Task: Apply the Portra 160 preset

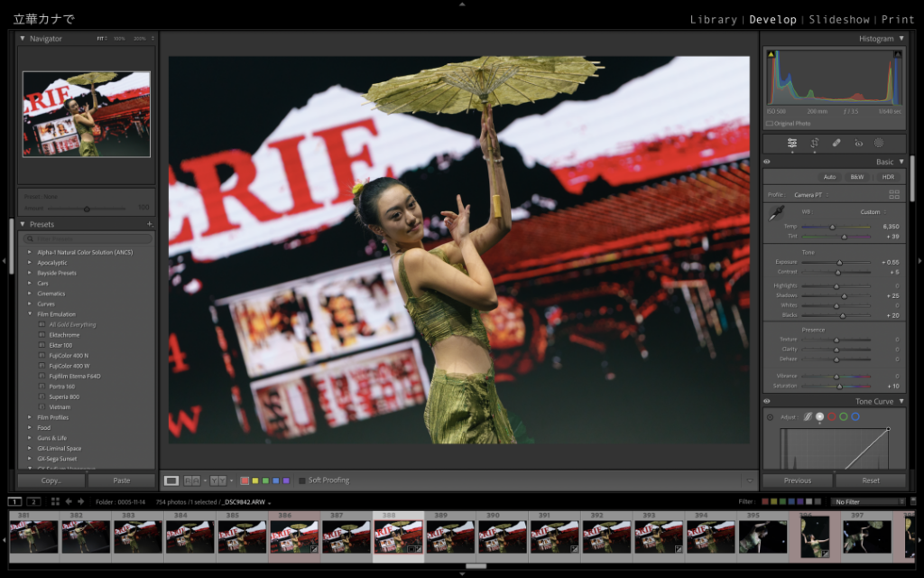Action: pyautogui.click(x=62, y=387)
